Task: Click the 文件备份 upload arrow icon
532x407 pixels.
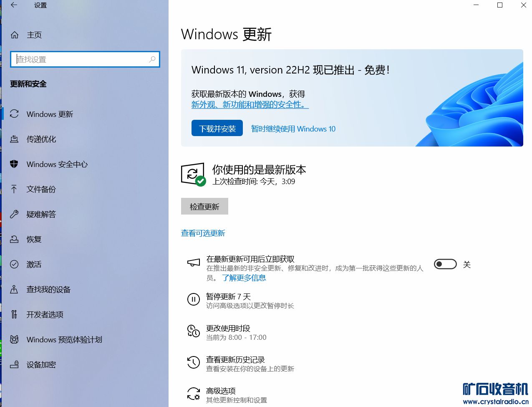Action: tap(14, 189)
